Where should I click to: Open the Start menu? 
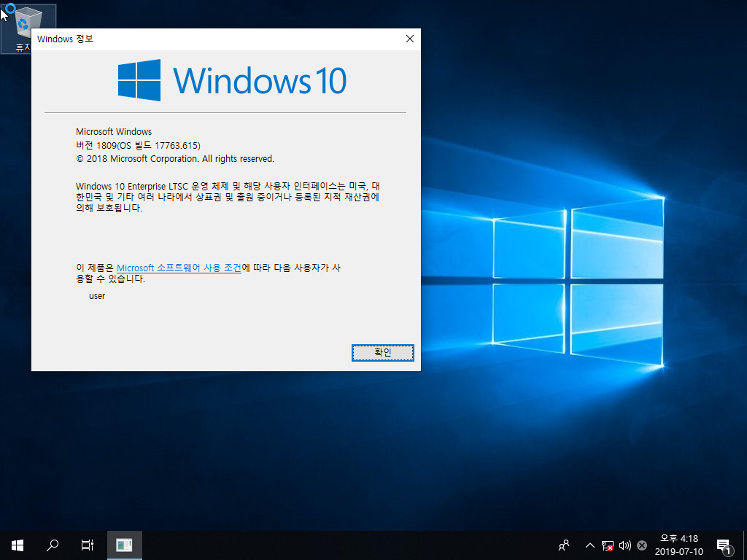18,545
